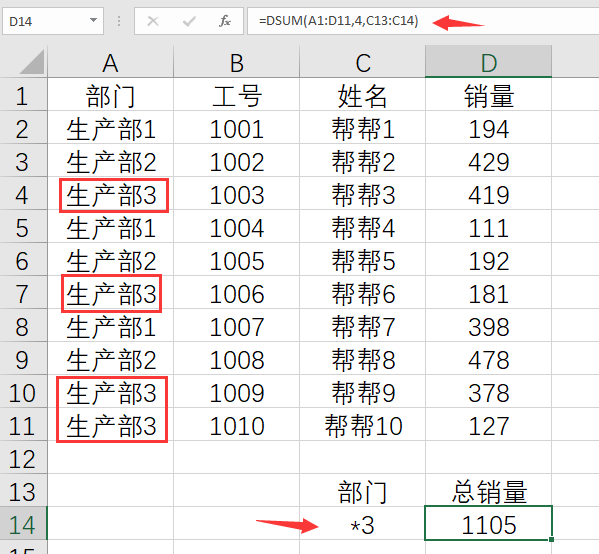The height and width of the screenshot is (554, 599).
Task: Select column A header
Action: coord(110,62)
